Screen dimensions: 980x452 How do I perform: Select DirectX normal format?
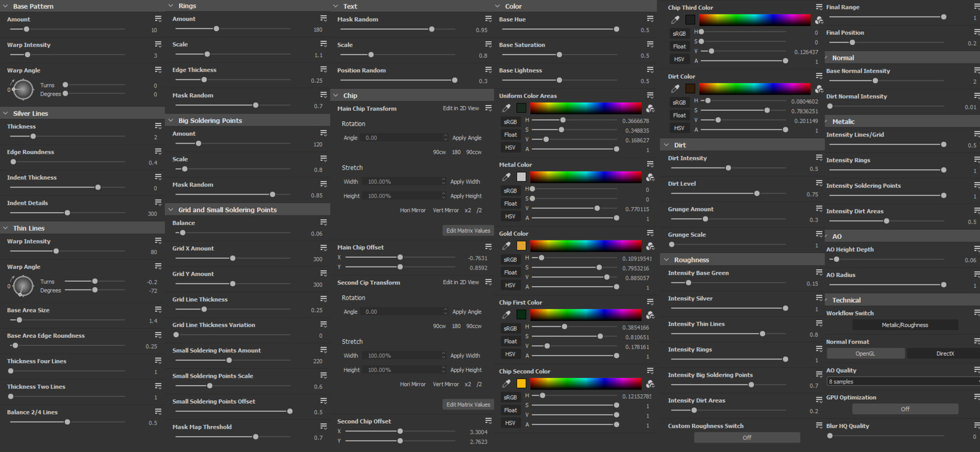945,354
